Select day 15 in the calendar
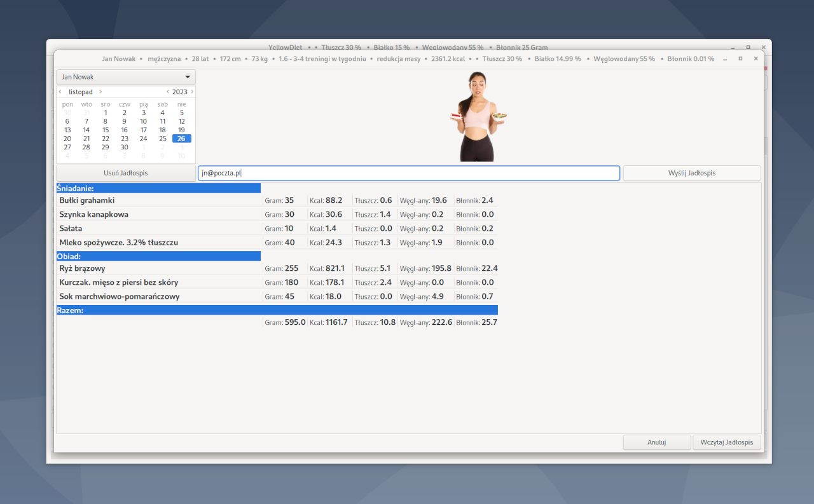This screenshot has width=814, height=504. (106, 130)
